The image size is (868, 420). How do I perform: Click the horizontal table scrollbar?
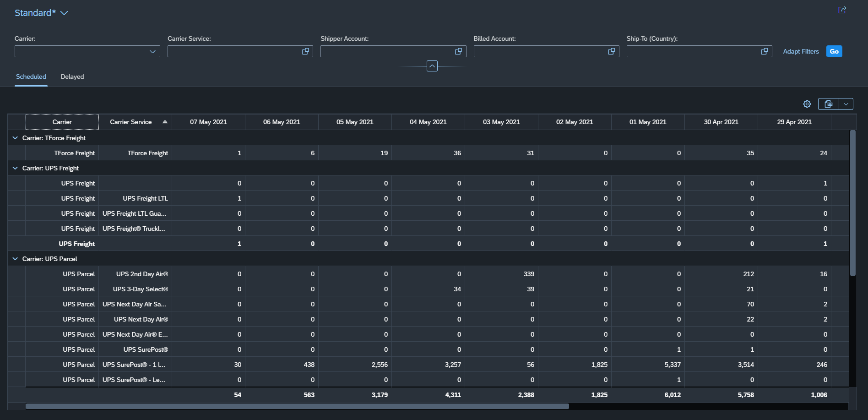coord(297,406)
